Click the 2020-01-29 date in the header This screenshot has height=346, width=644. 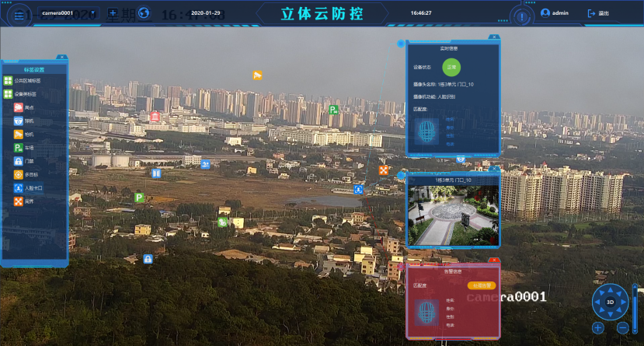click(206, 13)
